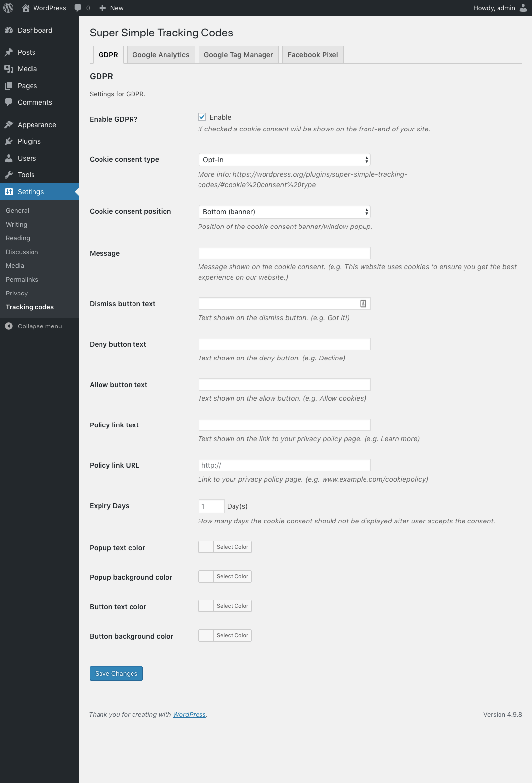
Task: Open the WordPress footer link
Action: 190,714
